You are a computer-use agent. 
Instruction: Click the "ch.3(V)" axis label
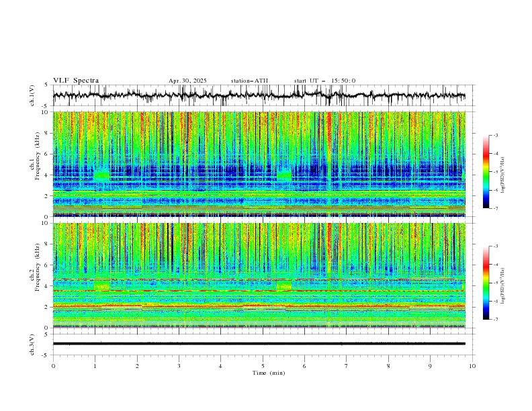(32, 345)
